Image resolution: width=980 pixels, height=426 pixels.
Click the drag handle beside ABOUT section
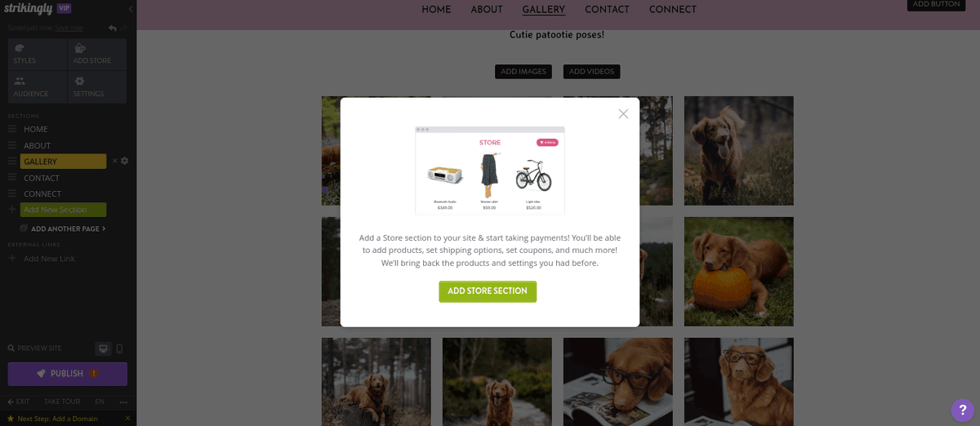click(x=12, y=145)
